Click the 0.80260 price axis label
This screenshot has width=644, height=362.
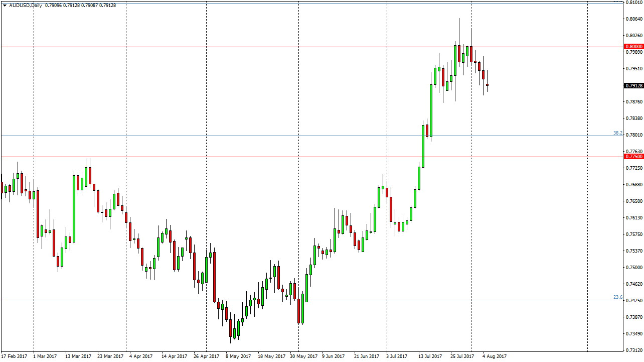click(634, 36)
